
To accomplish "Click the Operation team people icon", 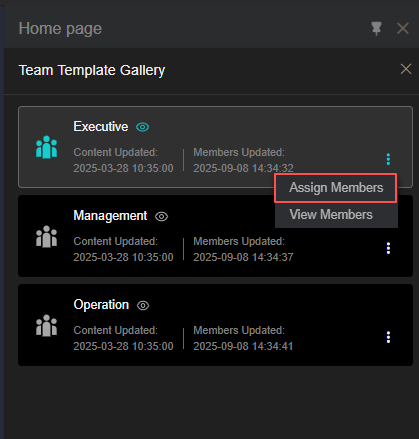I will (x=46, y=325).
